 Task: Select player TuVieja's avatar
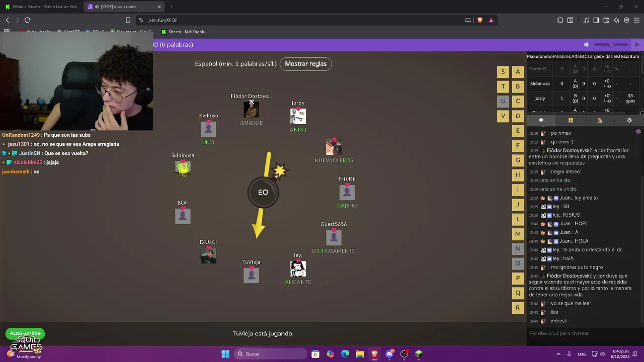251,275
